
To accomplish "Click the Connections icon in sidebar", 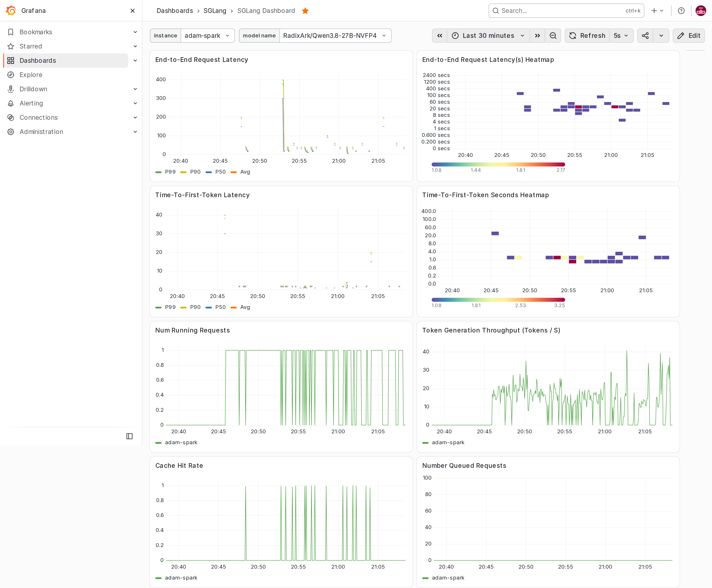I will [11, 117].
